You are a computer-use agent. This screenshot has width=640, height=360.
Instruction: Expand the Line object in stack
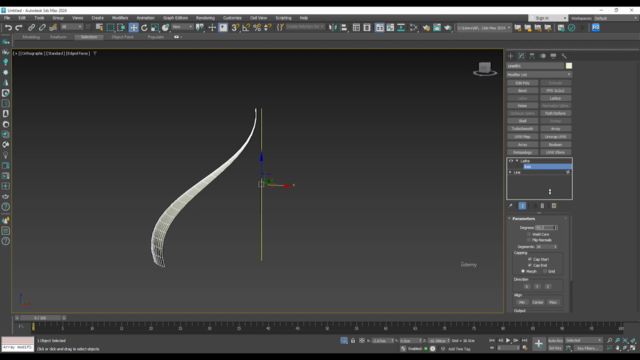(510, 172)
